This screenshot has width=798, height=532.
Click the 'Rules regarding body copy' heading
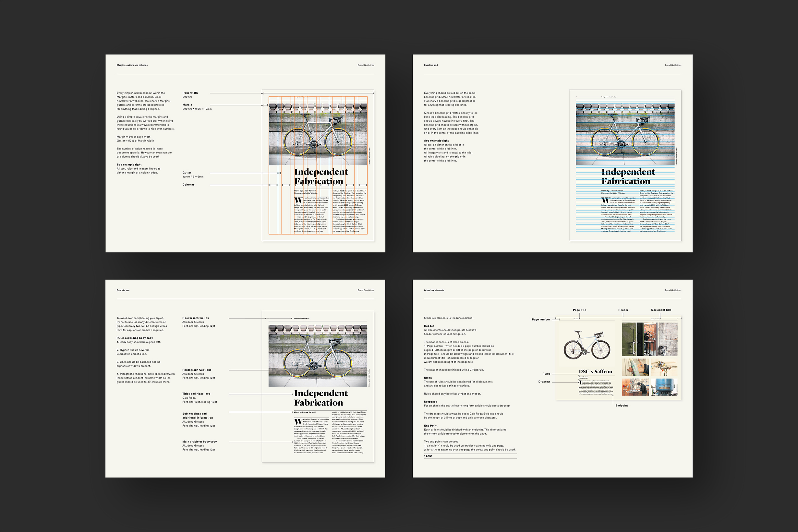[x=135, y=338]
